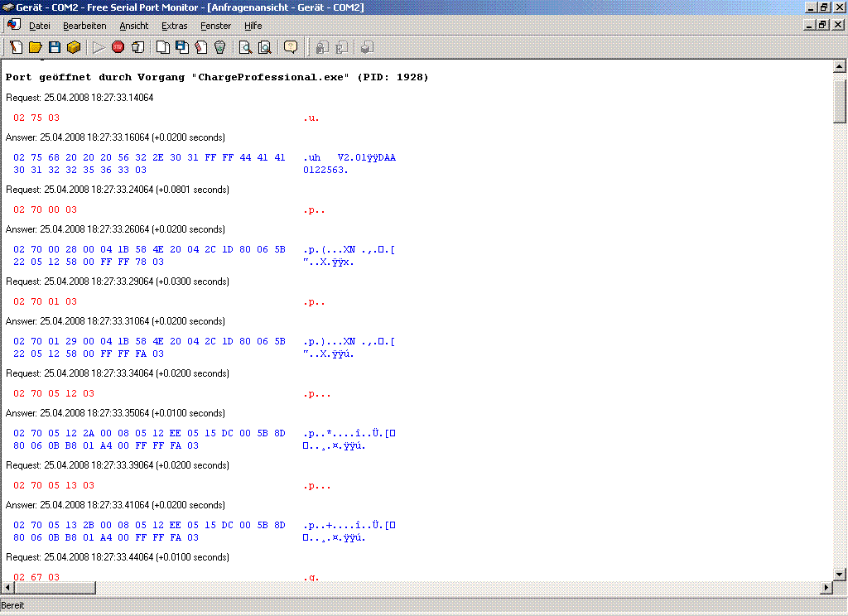Click the Save floppy disk icon
848x616 pixels.
coord(55,47)
